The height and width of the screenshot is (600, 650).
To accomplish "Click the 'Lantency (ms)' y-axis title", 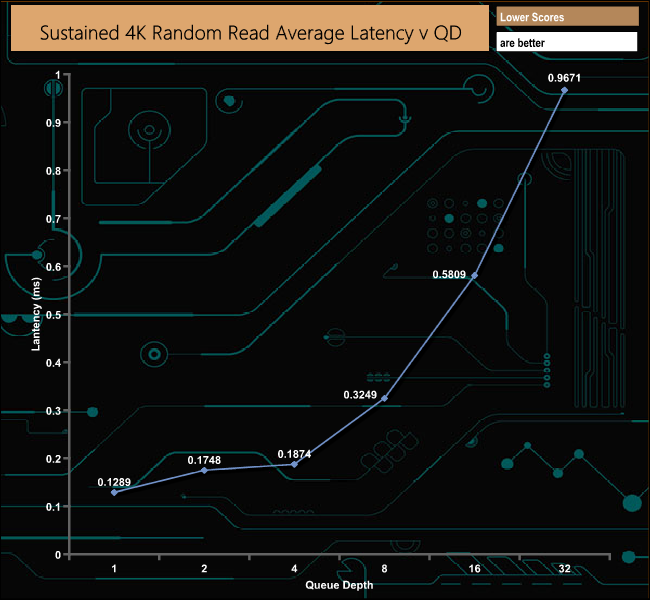I will click(36, 314).
